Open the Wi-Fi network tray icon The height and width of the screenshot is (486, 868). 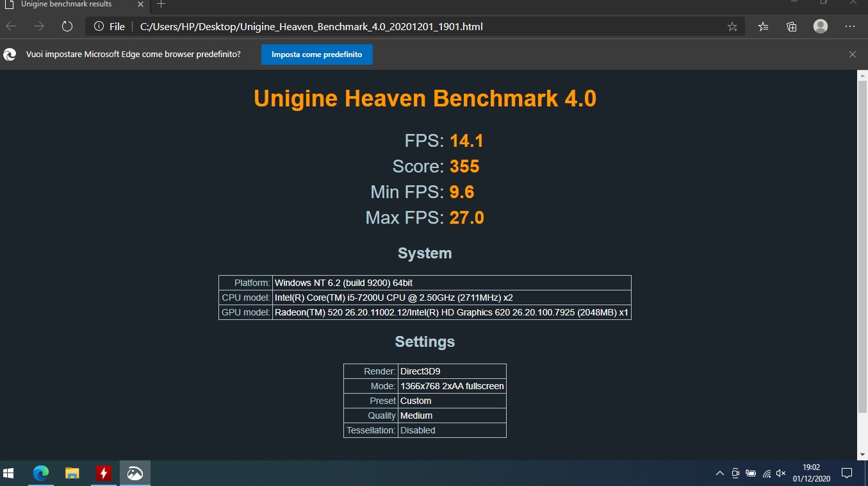coord(766,474)
